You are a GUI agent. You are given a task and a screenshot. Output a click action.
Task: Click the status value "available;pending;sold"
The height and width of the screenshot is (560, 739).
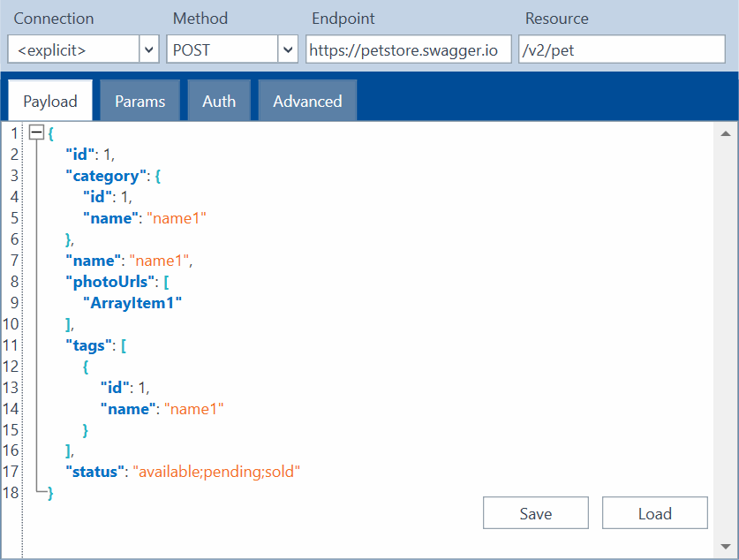pos(216,472)
